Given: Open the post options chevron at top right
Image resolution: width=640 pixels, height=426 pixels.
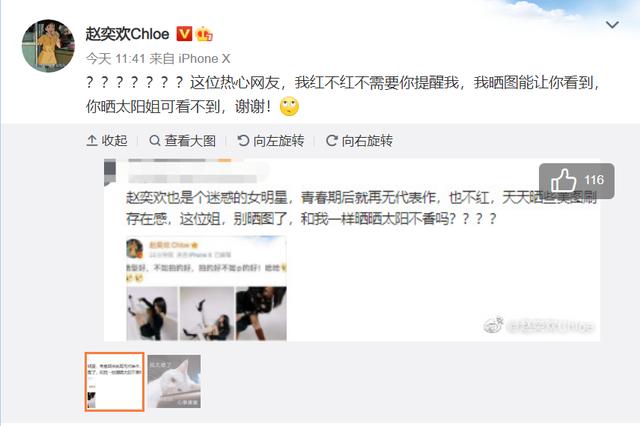Looking at the screenshot, I should point(612,25).
